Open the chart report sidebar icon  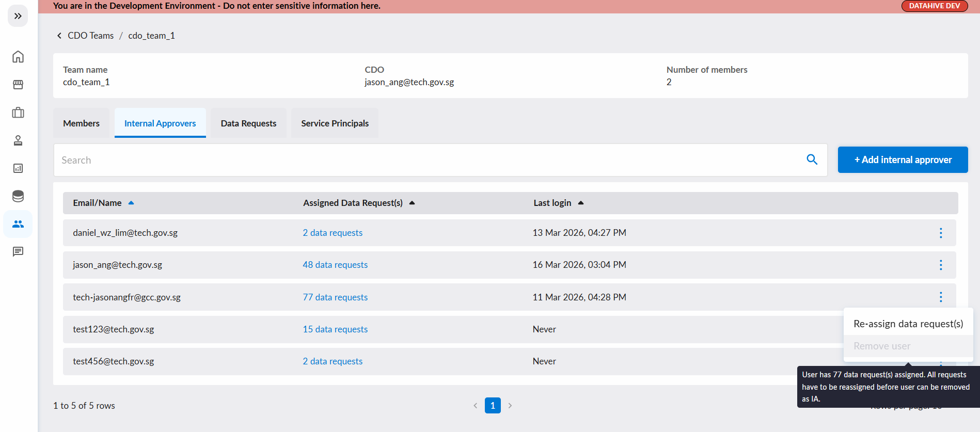(18, 168)
